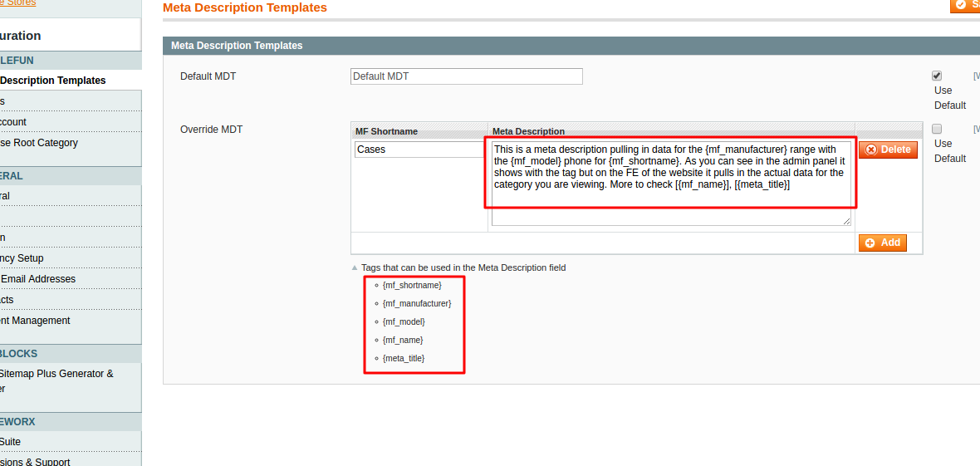Click the Delete button for Cases row
The image size is (980, 466).
[888, 150]
